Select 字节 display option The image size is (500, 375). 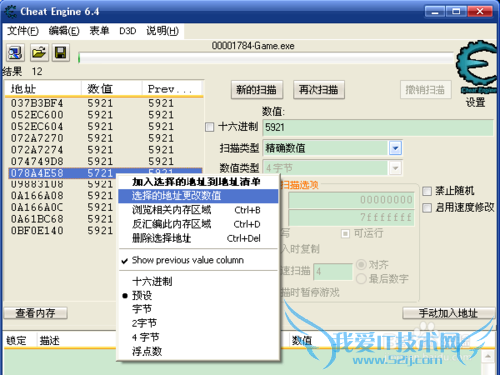pos(198,309)
